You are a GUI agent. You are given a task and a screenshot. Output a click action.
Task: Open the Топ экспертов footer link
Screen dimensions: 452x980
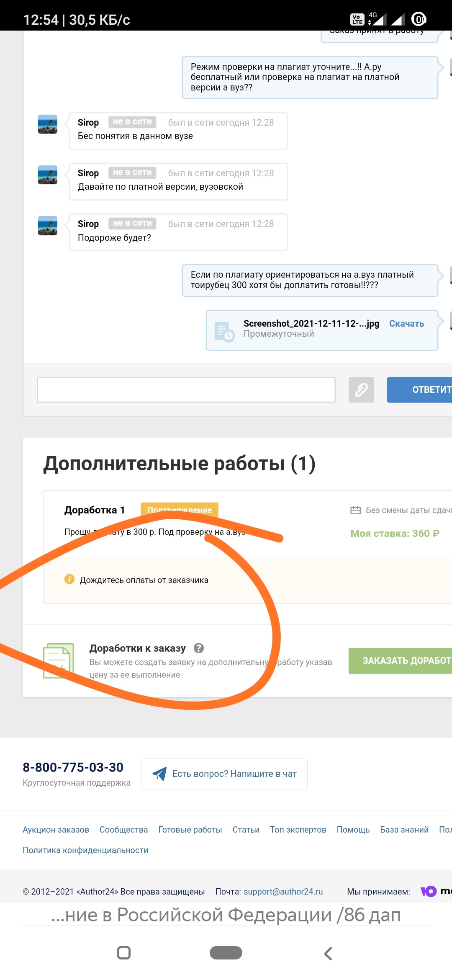(x=298, y=830)
